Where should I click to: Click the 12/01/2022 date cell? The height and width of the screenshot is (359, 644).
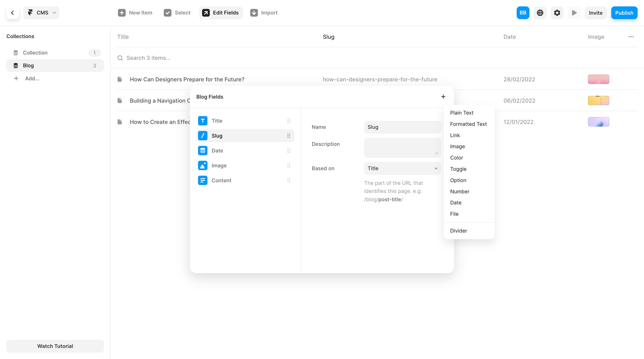518,122
